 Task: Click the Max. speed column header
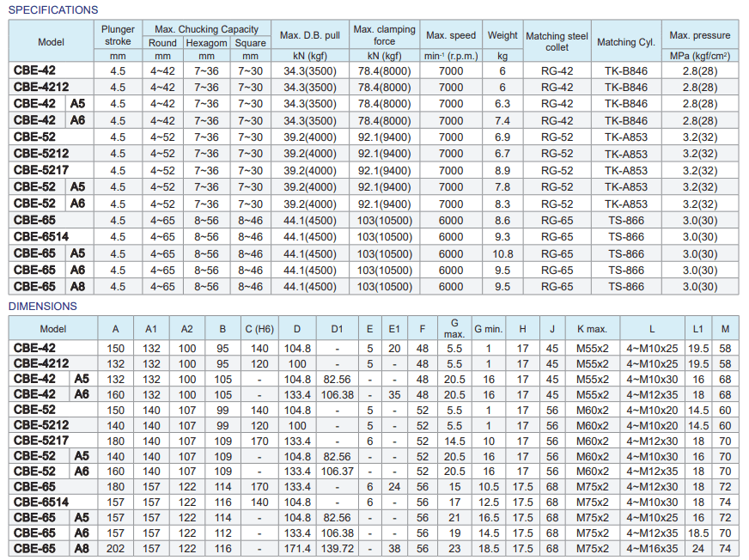click(x=450, y=35)
